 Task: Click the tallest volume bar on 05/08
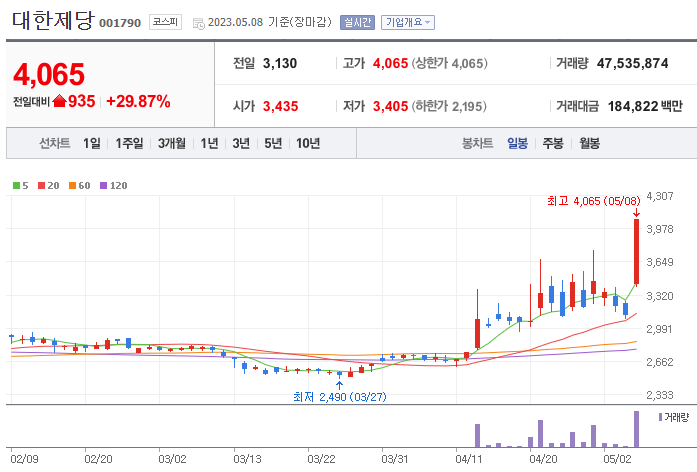coord(637,429)
